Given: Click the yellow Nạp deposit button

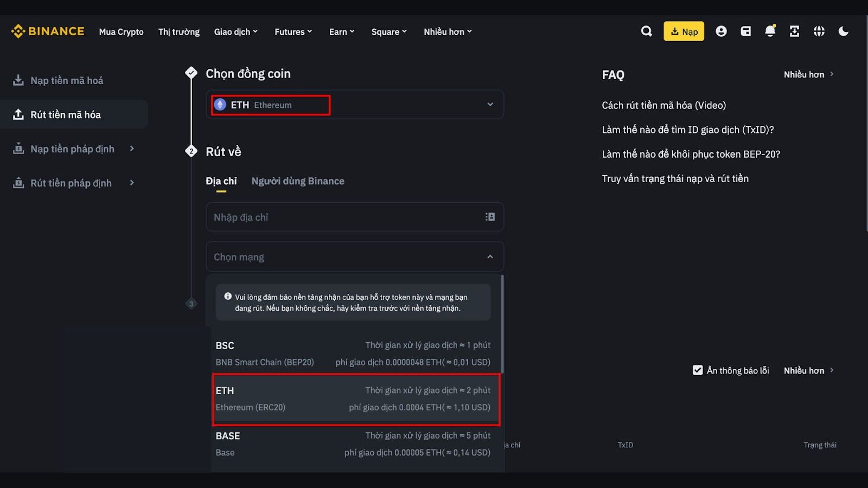Looking at the screenshot, I should tap(684, 31).
